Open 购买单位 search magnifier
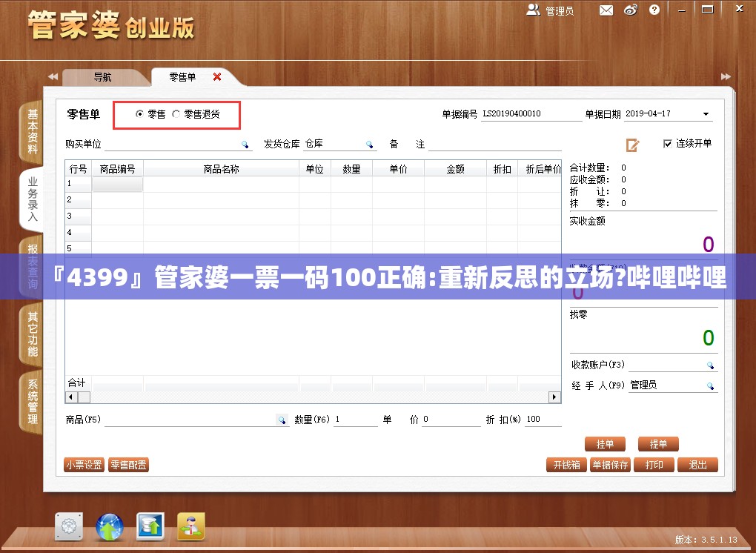This screenshot has height=553, width=756. (245, 144)
